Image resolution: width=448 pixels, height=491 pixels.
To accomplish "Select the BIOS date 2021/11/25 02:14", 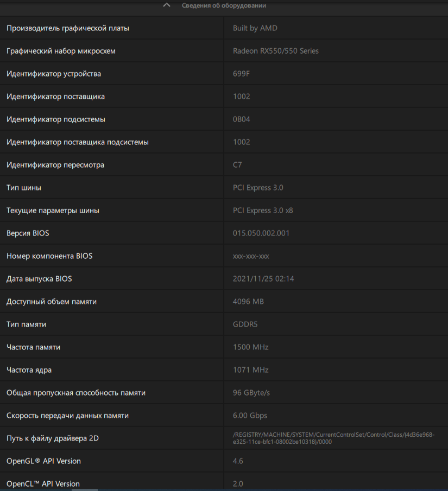I will coord(263,279).
